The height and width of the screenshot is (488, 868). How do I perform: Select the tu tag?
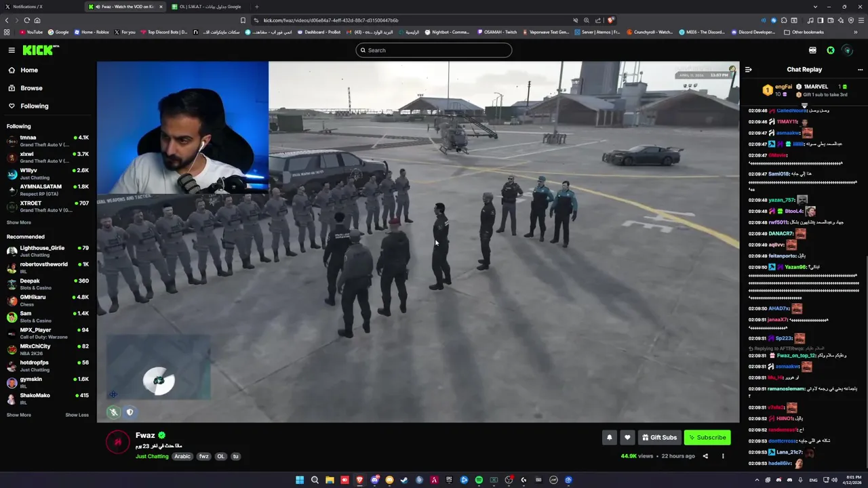click(236, 456)
